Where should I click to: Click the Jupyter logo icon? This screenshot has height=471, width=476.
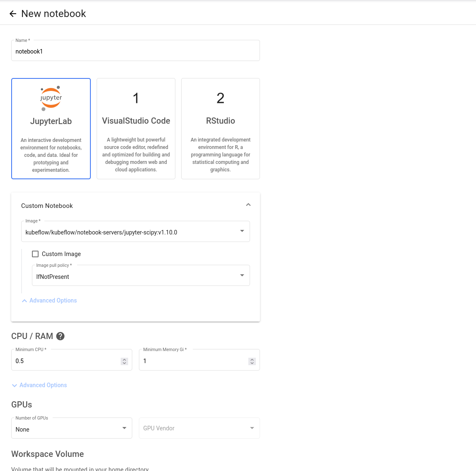click(x=51, y=98)
